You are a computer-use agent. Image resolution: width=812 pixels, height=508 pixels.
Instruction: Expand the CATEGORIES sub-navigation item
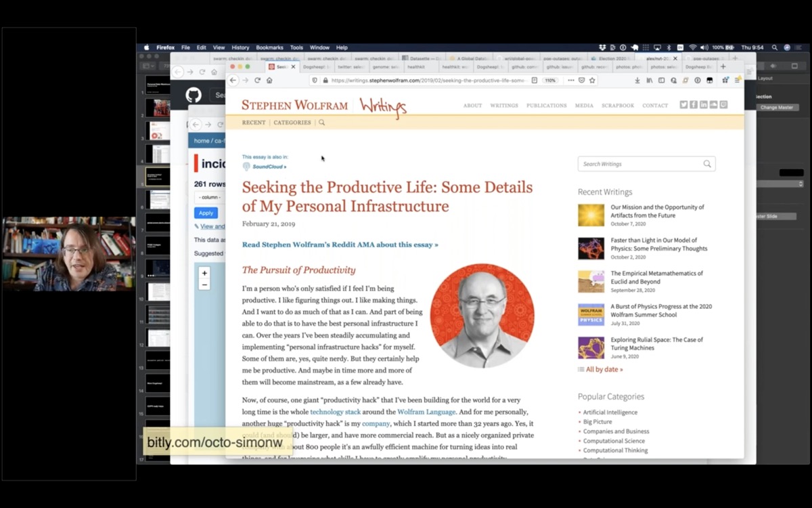pyautogui.click(x=292, y=123)
